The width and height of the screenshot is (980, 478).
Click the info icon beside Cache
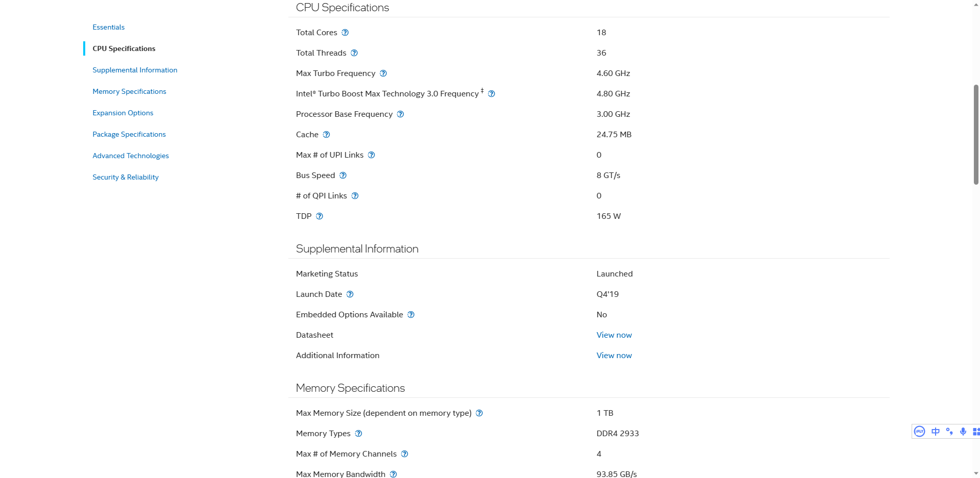click(326, 135)
